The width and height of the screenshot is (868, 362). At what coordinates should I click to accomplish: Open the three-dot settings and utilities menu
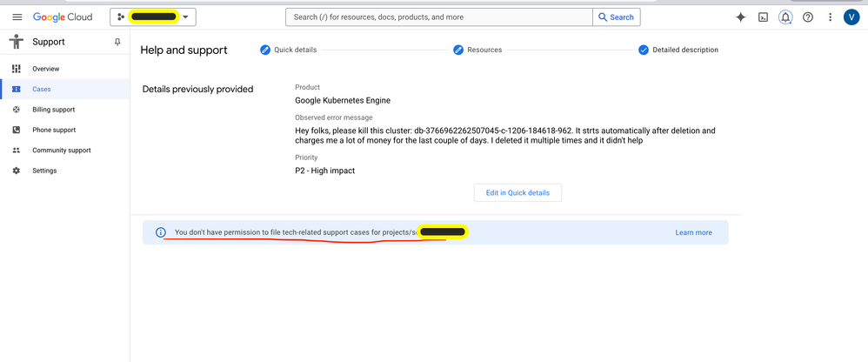pos(830,17)
